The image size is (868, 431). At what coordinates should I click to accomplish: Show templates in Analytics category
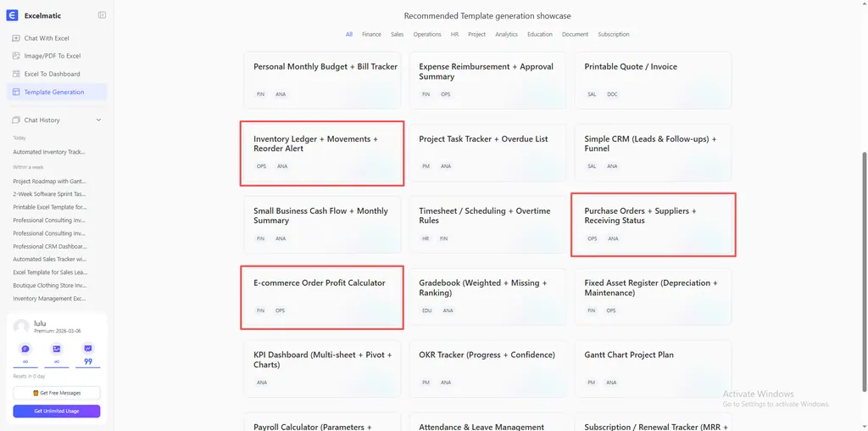pyautogui.click(x=506, y=35)
